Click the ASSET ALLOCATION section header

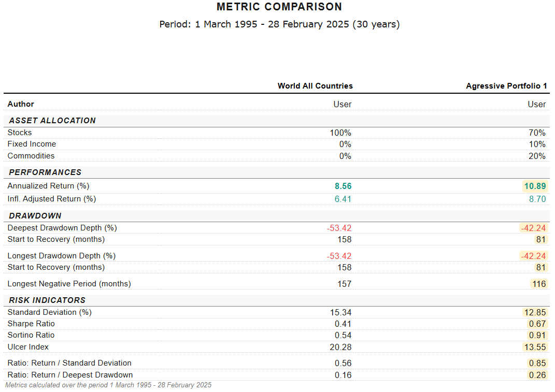tap(52, 121)
